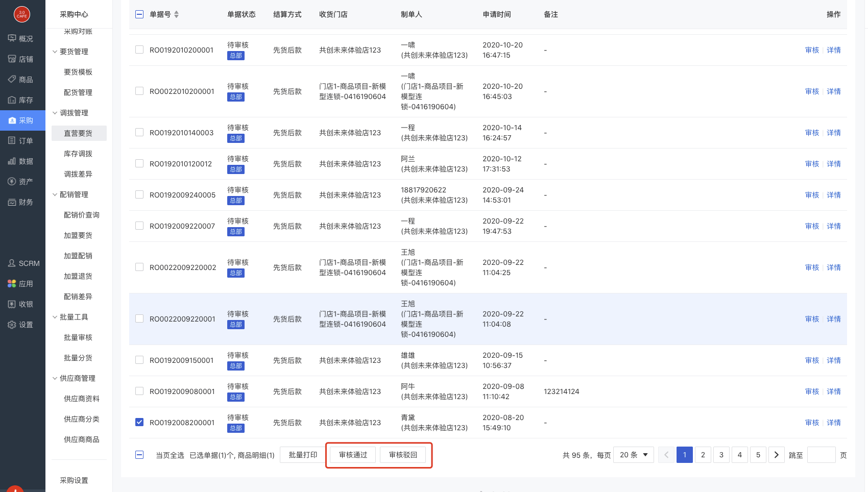The image size is (868, 492).
Task: Open the 概况 overview icon in sidebar
Action: (x=12, y=38)
